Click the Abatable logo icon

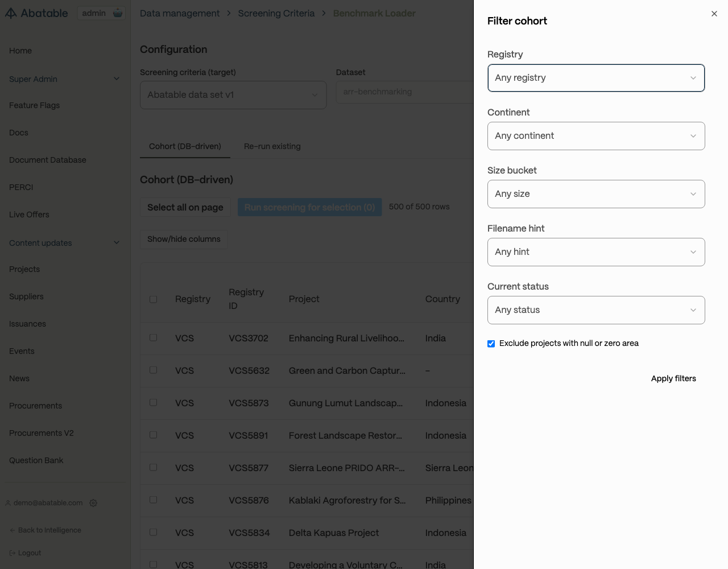tap(11, 13)
